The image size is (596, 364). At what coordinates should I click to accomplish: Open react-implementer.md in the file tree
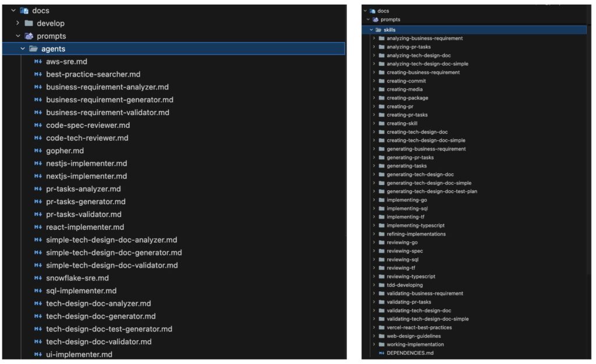(x=85, y=227)
